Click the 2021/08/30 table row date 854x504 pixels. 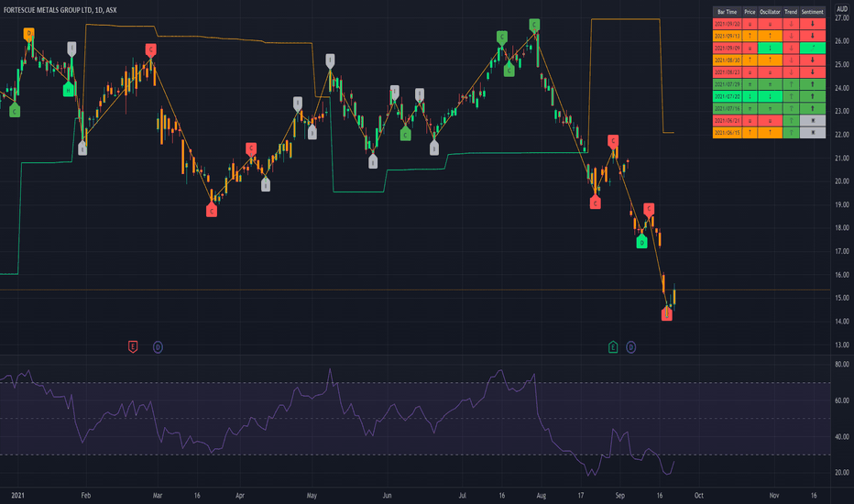(728, 60)
